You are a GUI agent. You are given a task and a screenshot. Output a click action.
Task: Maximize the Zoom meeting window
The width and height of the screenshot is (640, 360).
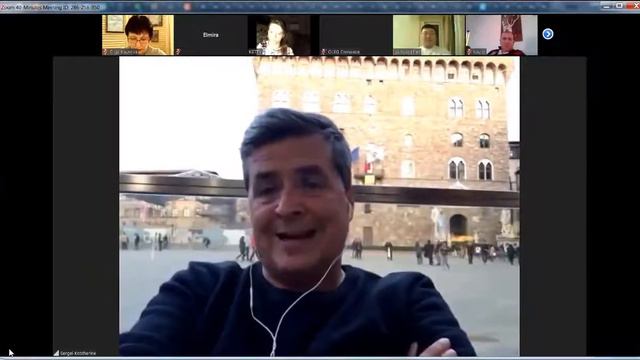[619, 6]
